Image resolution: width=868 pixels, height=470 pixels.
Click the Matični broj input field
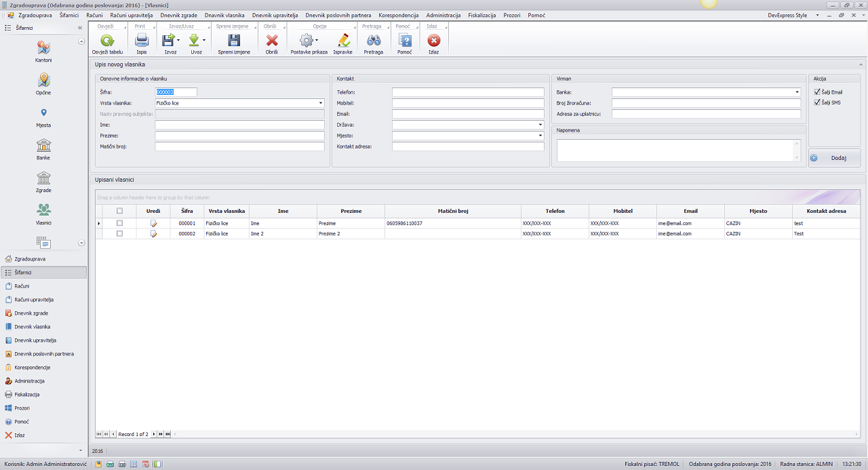pos(240,146)
